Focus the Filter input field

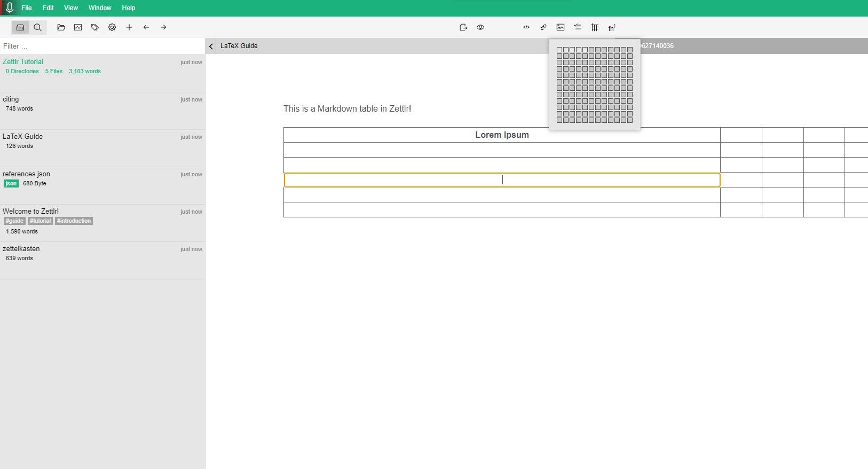tap(102, 46)
